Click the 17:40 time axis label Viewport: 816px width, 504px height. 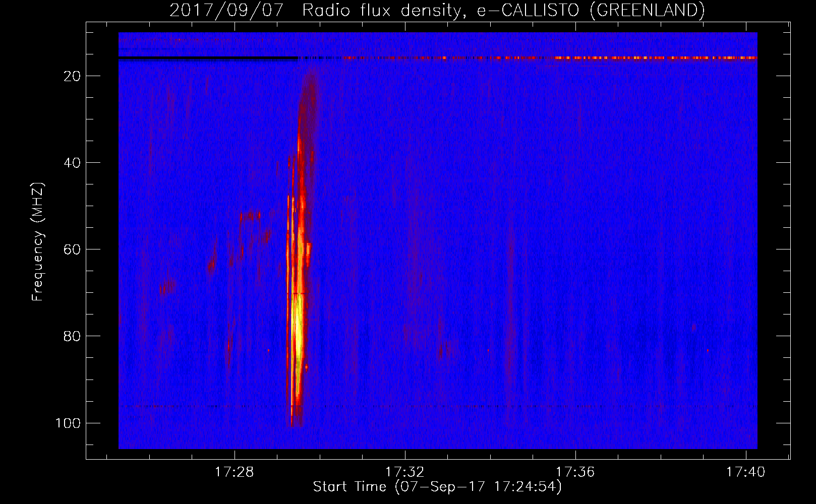tap(745, 472)
